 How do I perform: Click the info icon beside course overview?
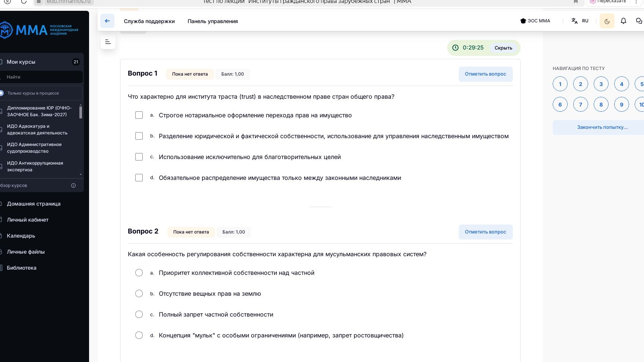(x=73, y=185)
